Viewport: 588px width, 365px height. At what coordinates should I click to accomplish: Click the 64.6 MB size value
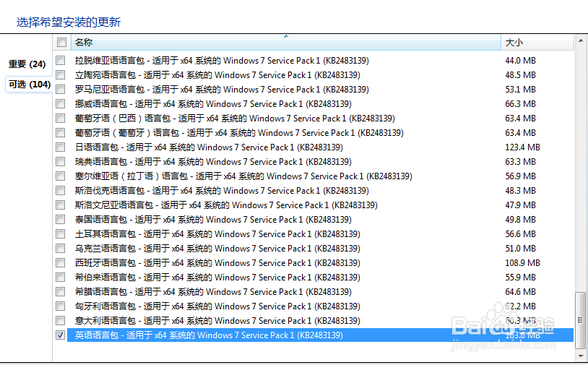(520, 291)
